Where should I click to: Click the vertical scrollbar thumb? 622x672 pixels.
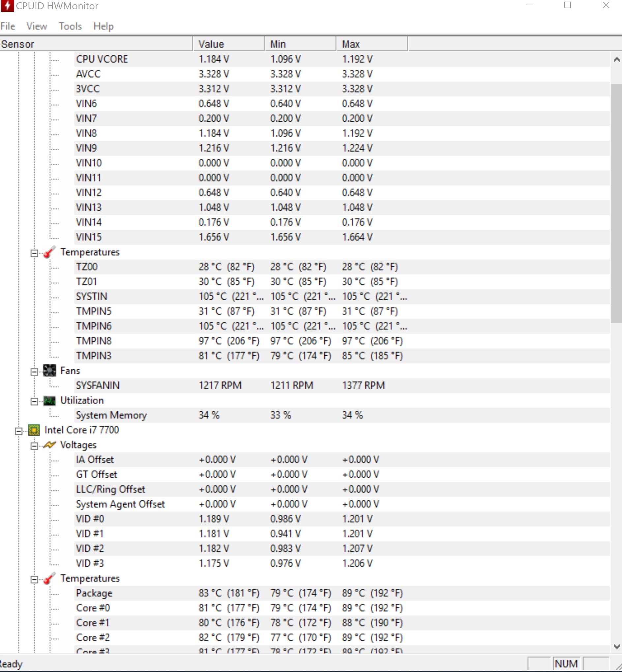[x=616, y=203]
